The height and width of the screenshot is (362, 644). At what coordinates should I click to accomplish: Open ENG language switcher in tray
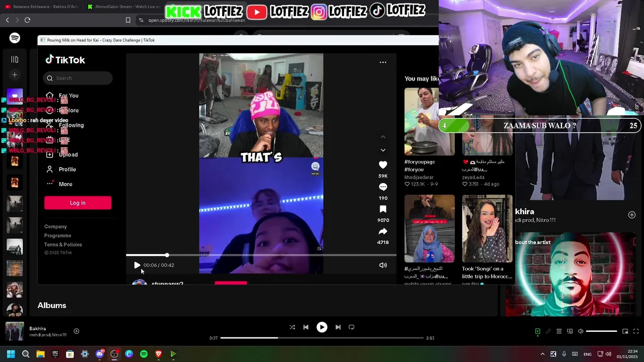point(588,354)
